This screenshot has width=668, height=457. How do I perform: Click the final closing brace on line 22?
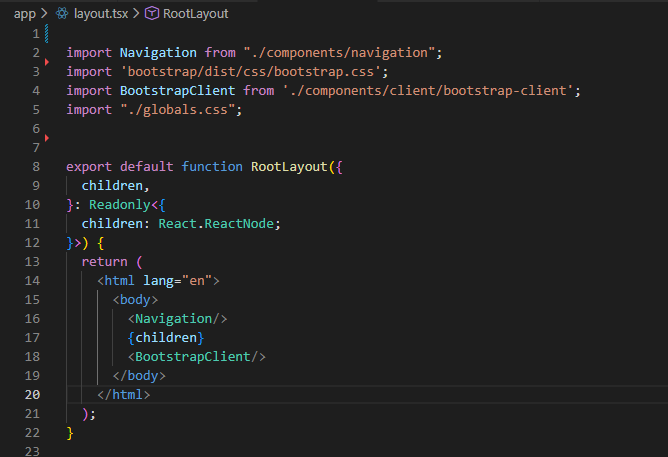(x=70, y=433)
